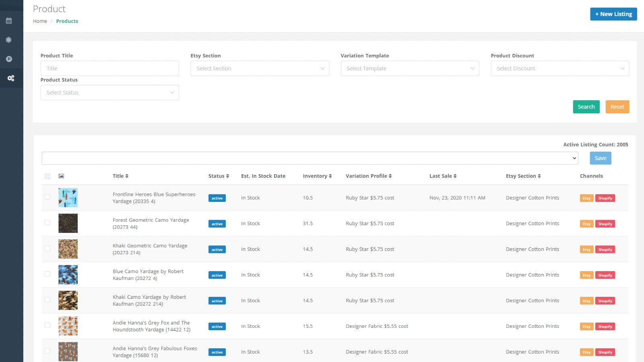Click Shopify badge for Khaki Geometric Camo row
This screenshot has height=362, width=644.
[x=605, y=249]
